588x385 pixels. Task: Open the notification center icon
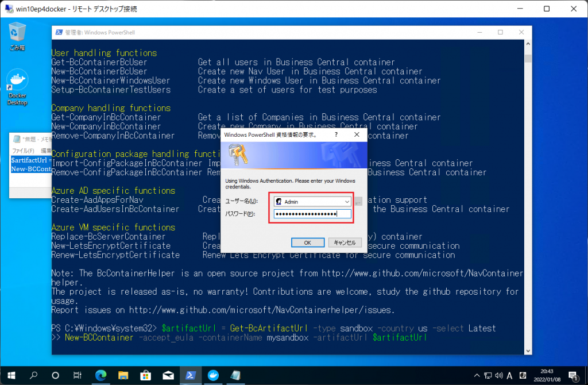point(572,375)
